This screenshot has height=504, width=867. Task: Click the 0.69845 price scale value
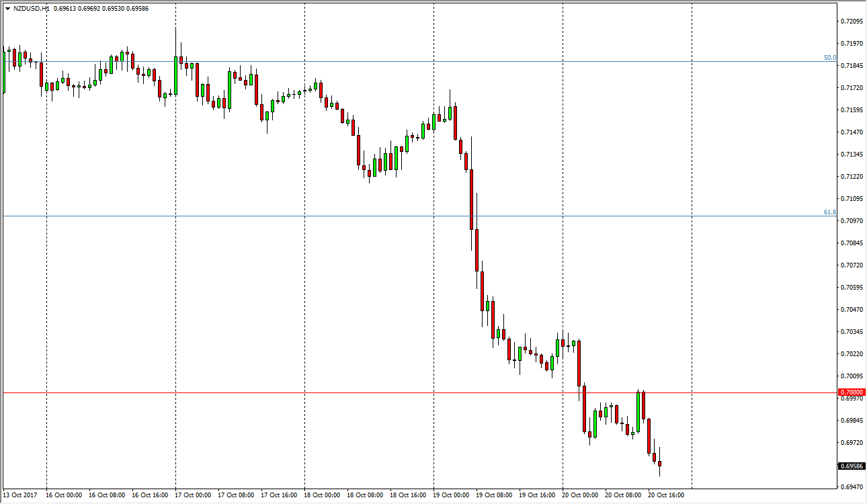851,421
